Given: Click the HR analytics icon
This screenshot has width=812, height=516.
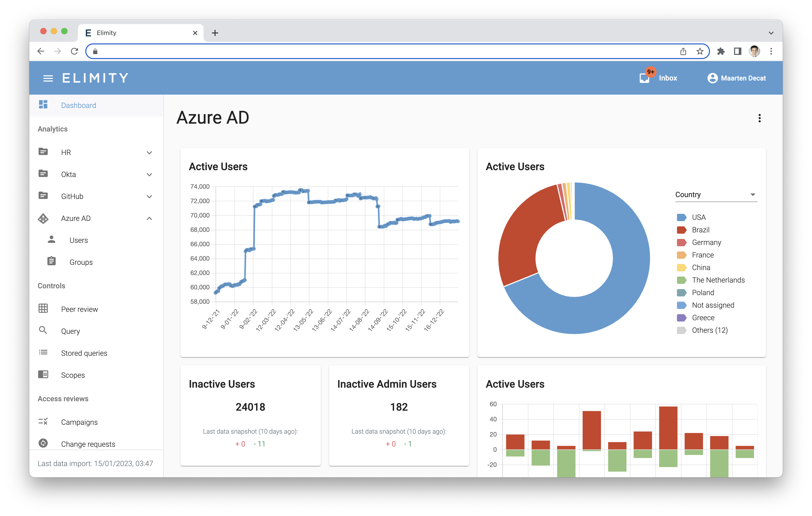Looking at the screenshot, I should pos(43,152).
